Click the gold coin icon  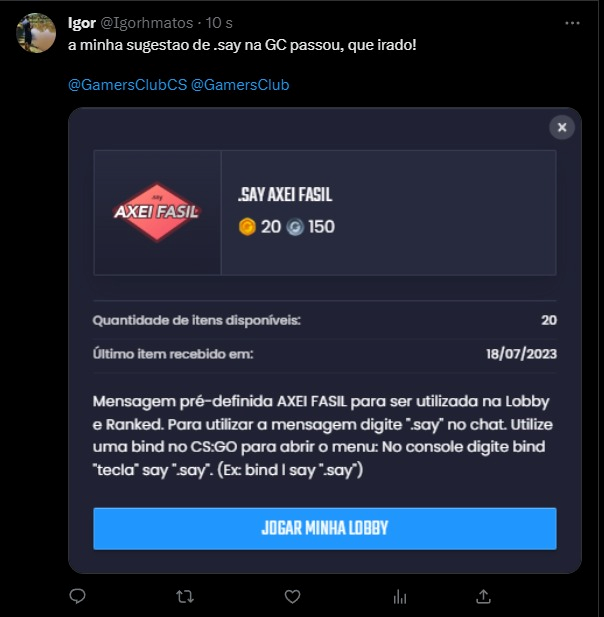[x=248, y=227]
